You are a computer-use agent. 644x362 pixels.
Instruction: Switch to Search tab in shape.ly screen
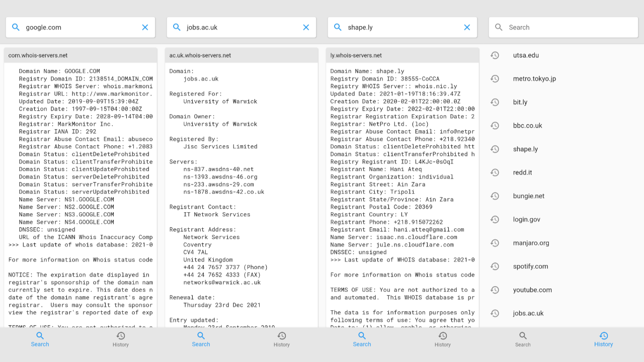tap(362, 339)
